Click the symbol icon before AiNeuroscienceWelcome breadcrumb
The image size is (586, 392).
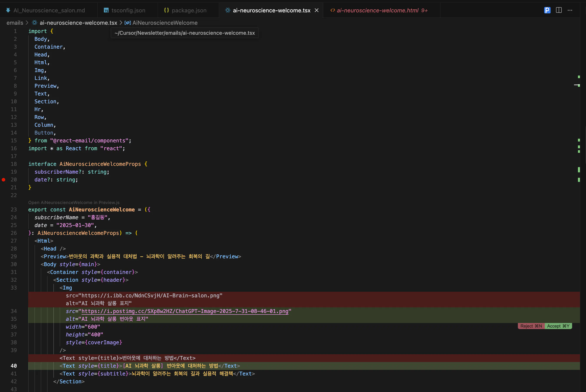(x=127, y=23)
